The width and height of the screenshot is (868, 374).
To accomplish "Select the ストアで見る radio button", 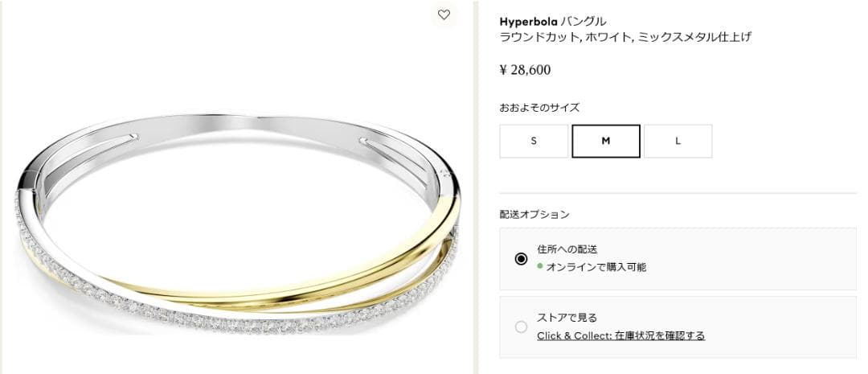I will [x=521, y=327].
